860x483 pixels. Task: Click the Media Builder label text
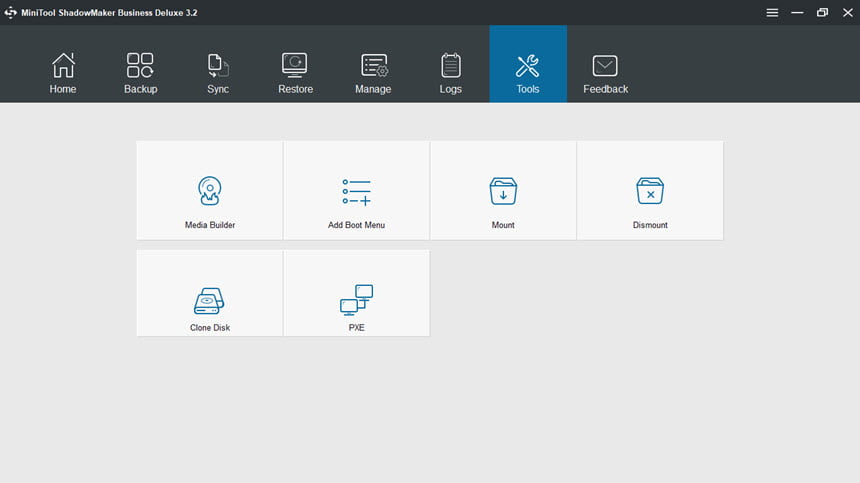(x=210, y=225)
